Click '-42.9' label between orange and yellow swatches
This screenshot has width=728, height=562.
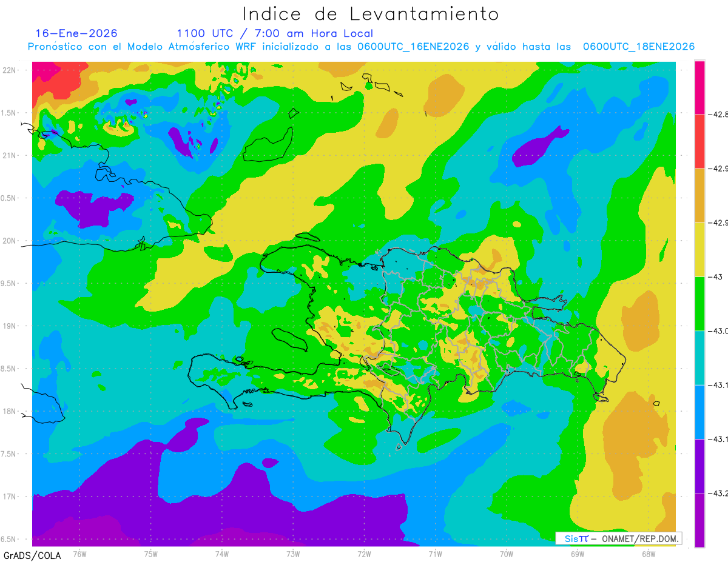718,222
